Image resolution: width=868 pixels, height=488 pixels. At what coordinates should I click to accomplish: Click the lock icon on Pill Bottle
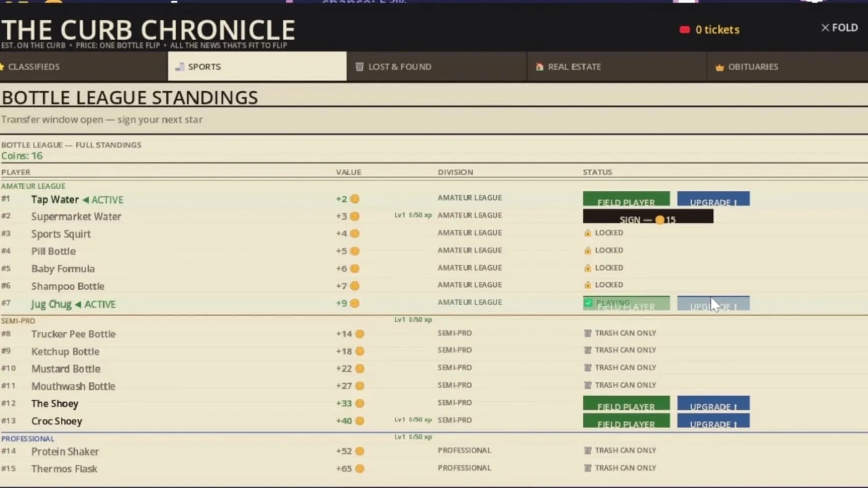[x=588, y=250]
